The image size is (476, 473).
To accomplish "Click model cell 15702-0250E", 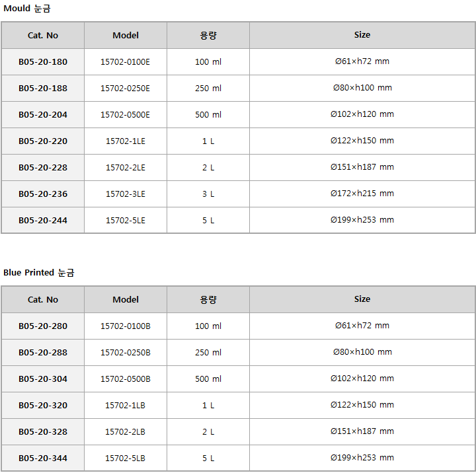I will click(126, 89).
